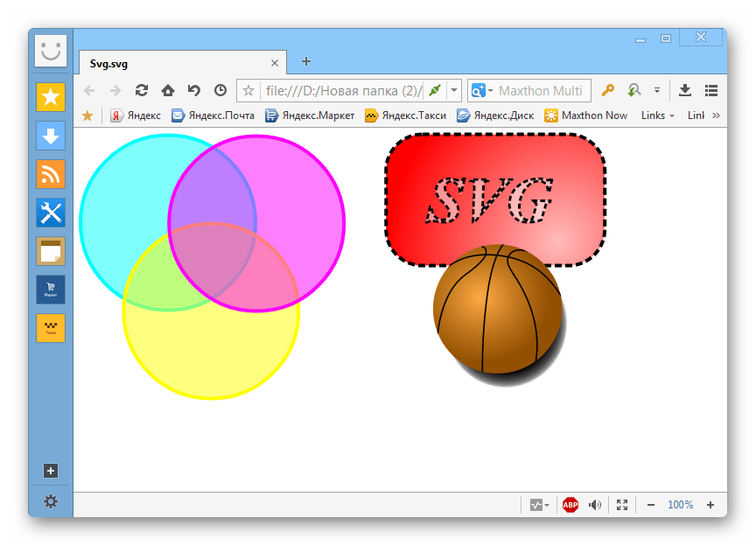Toggle the ABP ad blocker icon

(x=570, y=505)
